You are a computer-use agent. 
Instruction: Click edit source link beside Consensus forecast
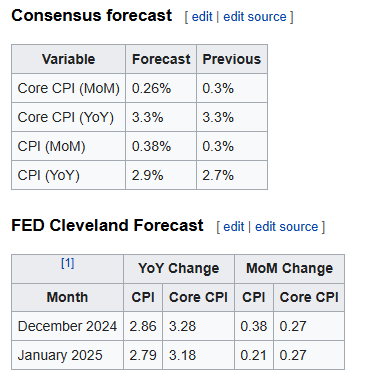pyautogui.click(x=255, y=17)
